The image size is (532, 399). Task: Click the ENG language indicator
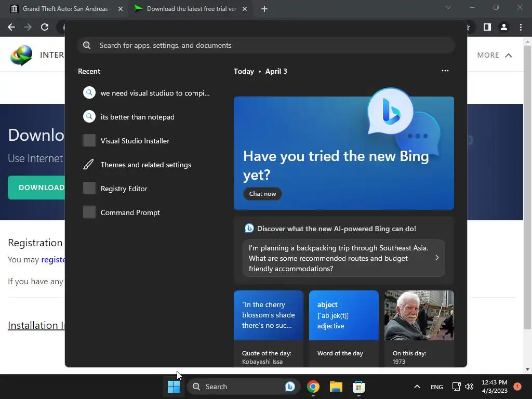436,387
